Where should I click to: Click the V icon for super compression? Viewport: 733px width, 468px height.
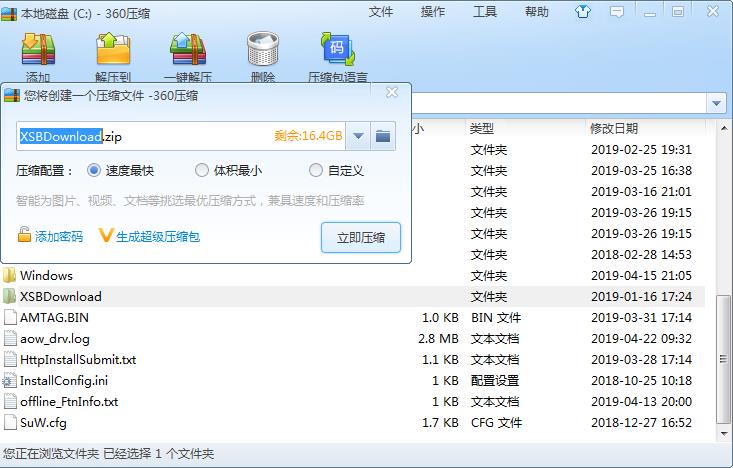coord(106,235)
